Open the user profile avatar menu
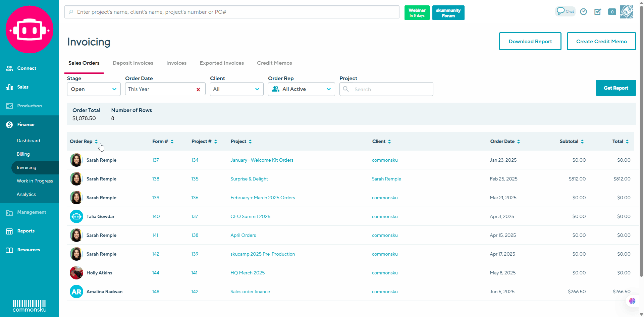Image resolution: width=644 pixels, height=317 pixels. pos(627,12)
